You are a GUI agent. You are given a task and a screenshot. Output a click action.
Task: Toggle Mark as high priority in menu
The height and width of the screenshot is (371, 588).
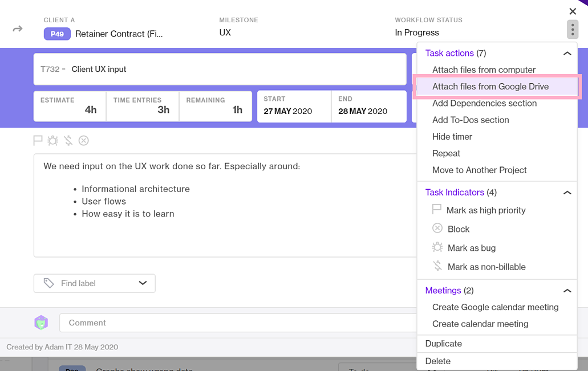click(x=478, y=210)
